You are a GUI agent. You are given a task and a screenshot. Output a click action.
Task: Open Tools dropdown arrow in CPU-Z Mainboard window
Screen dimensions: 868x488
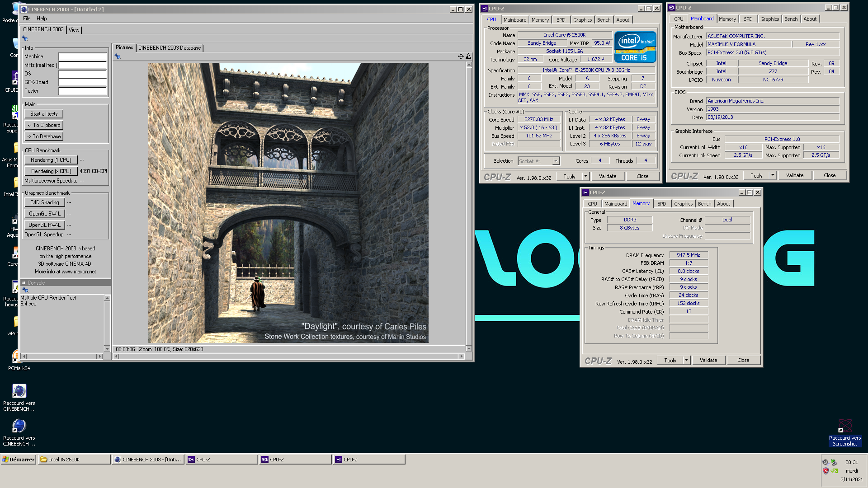pyautogui.click(x=773, y=175)
